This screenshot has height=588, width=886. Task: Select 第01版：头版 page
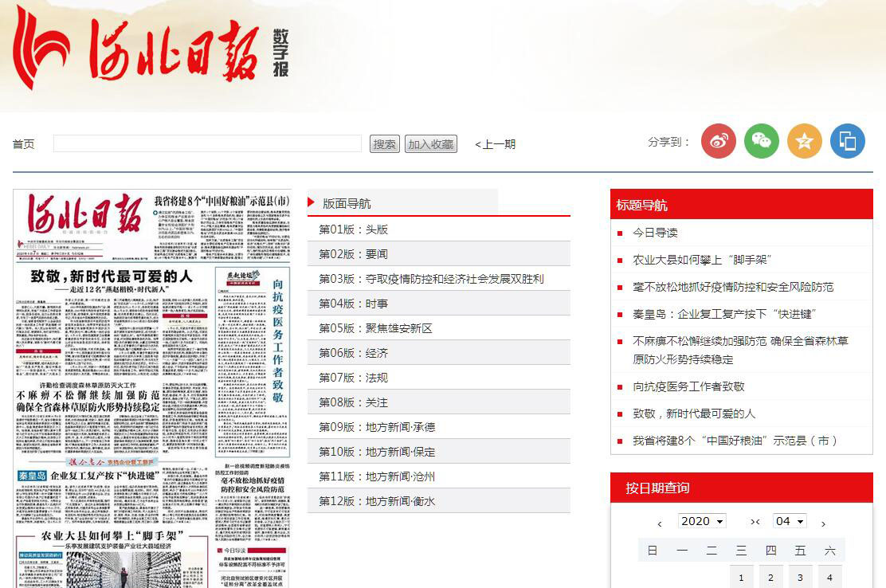coord(353,229)
